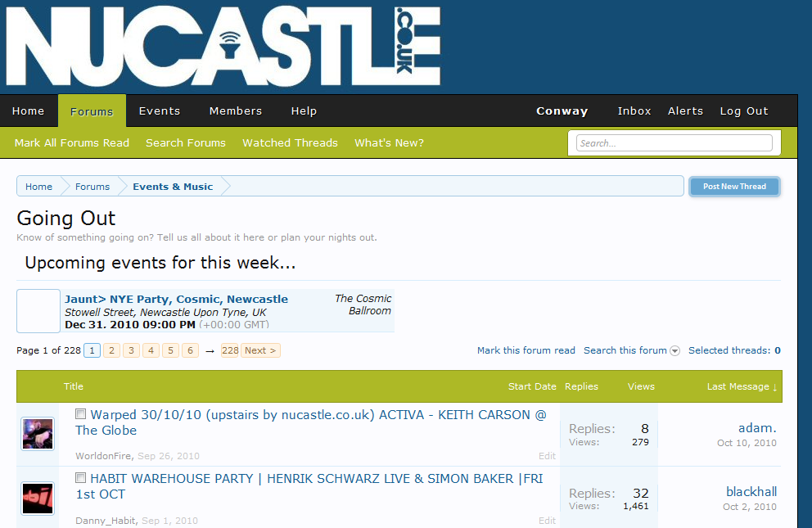Screen dimensions: 812x528
Task: Open the Members tab
Action: (236, 111)
